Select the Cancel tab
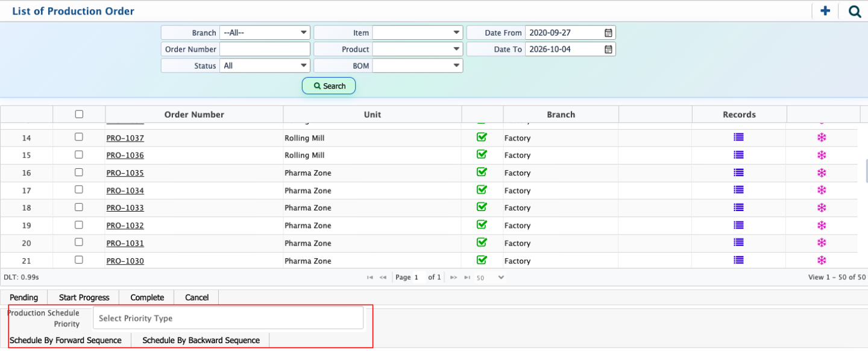This screenshot has height=351, width=868. (197, 297)
